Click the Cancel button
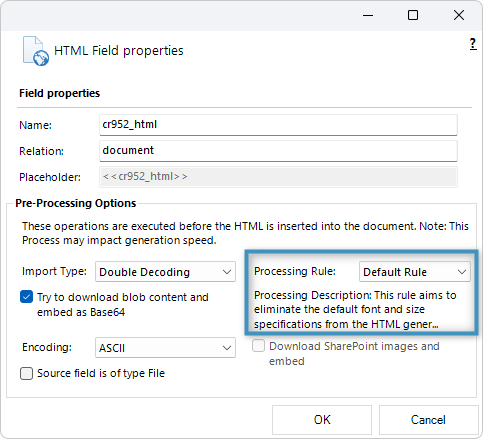 pyautogui.click(x=428, y=420)
